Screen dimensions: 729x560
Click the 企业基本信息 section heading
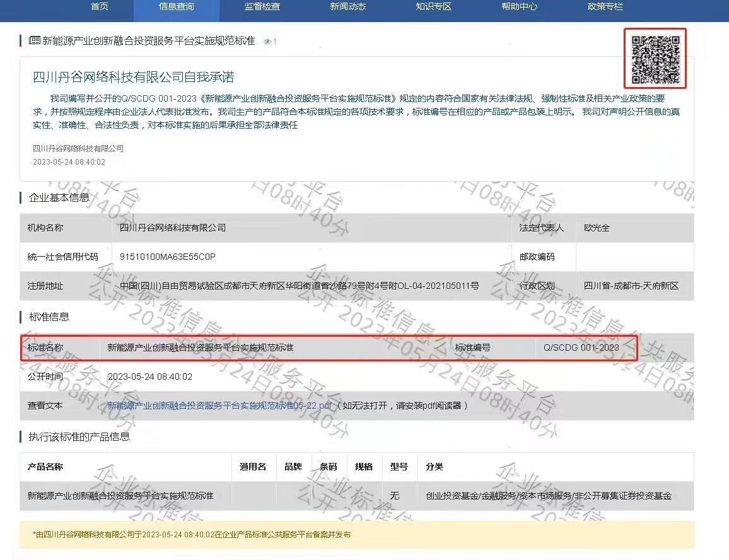point(59,197)
